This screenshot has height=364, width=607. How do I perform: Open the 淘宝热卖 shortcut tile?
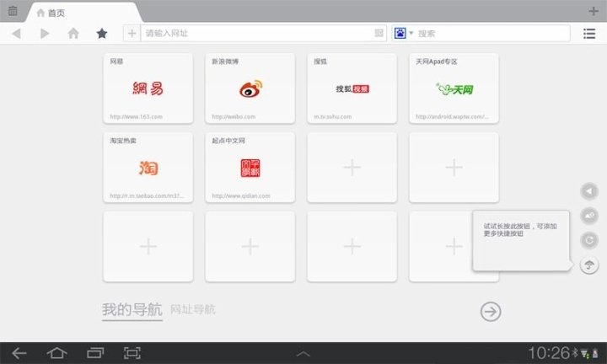148,168
